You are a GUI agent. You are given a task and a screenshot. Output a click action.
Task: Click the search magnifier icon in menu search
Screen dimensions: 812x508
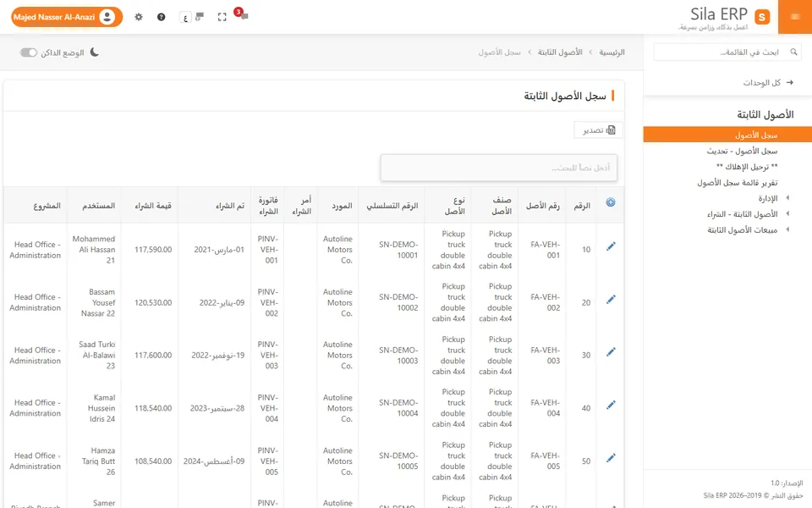click(793, 52)
